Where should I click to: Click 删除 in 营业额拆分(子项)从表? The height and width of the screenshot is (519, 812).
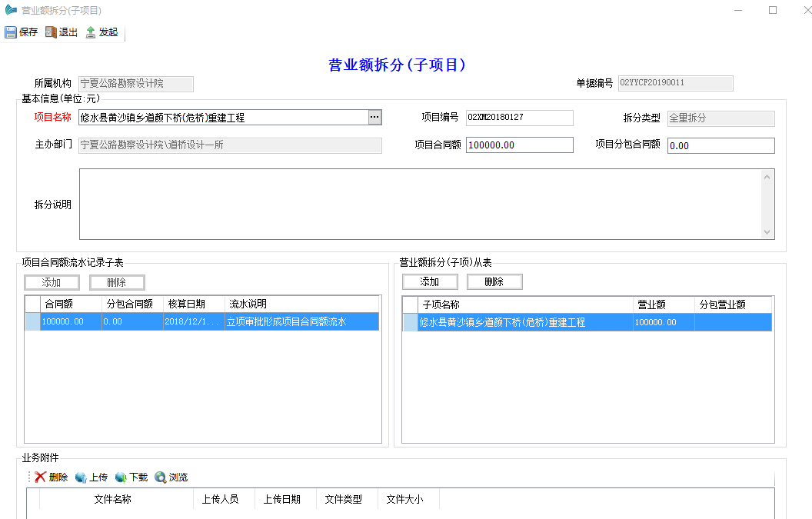pos(494,281)
